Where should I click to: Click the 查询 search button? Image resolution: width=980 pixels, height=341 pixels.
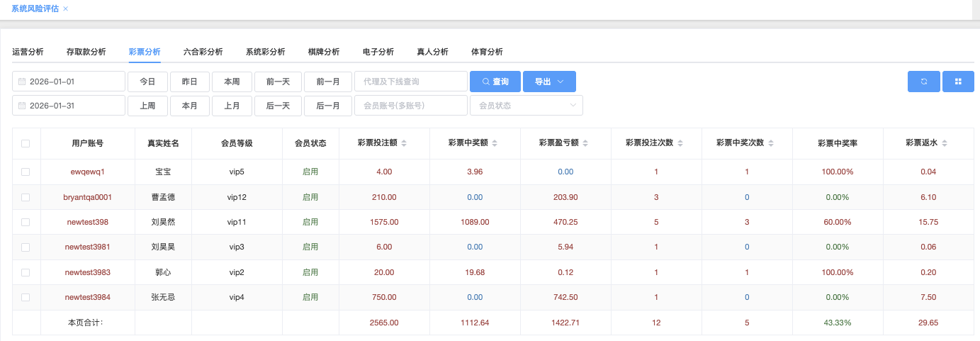pos(495,82)
